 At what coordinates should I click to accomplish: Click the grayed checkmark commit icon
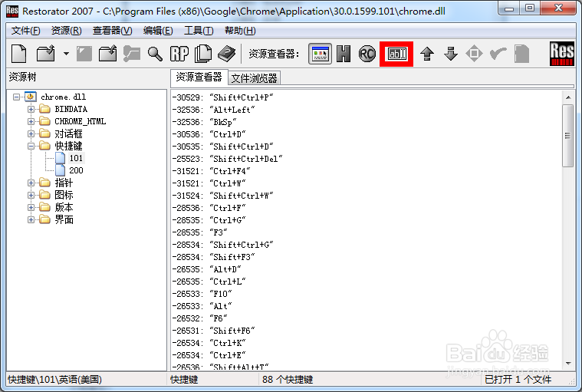coord(498,54)
